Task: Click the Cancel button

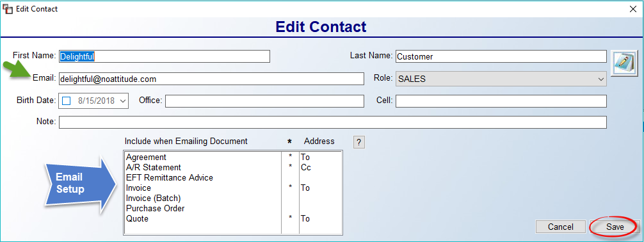Action: [561, 227]
